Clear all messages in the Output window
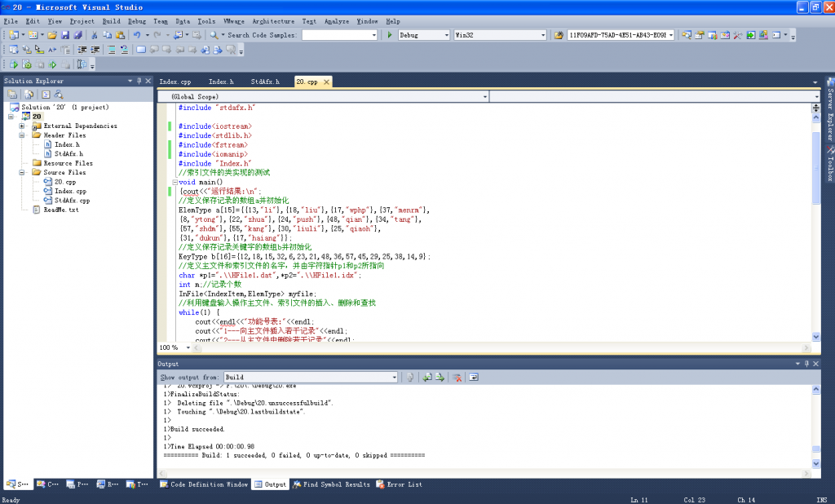Screen dimensions: 835x504 (458, 377)
